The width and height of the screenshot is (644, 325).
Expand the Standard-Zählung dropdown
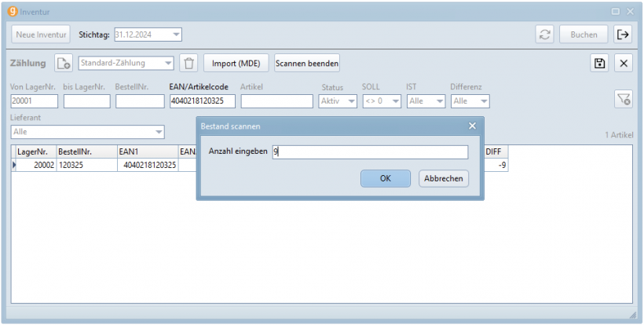[167, 64]
